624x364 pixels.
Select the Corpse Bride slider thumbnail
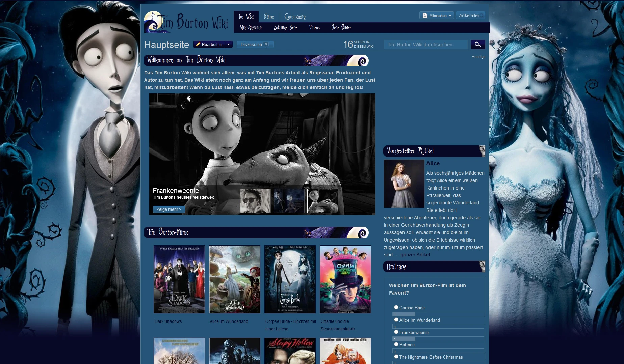(289, 201)
